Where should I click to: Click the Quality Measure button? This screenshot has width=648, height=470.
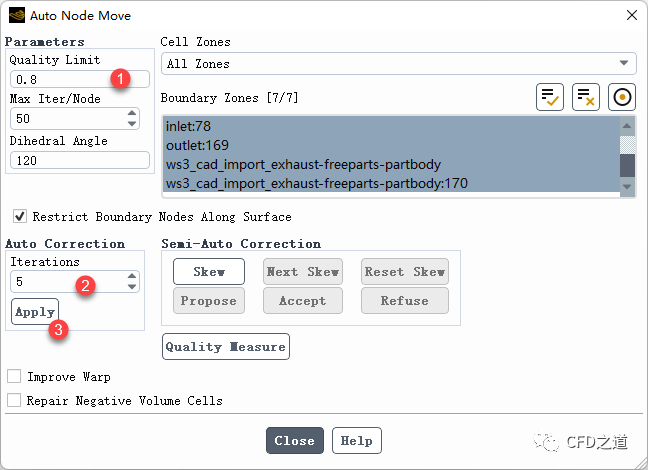pos(226,346)
